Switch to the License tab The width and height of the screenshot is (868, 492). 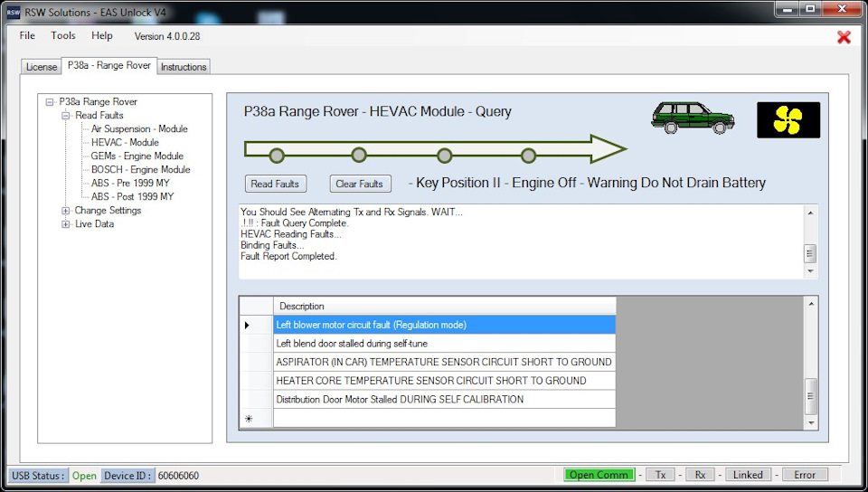point(42,66)
